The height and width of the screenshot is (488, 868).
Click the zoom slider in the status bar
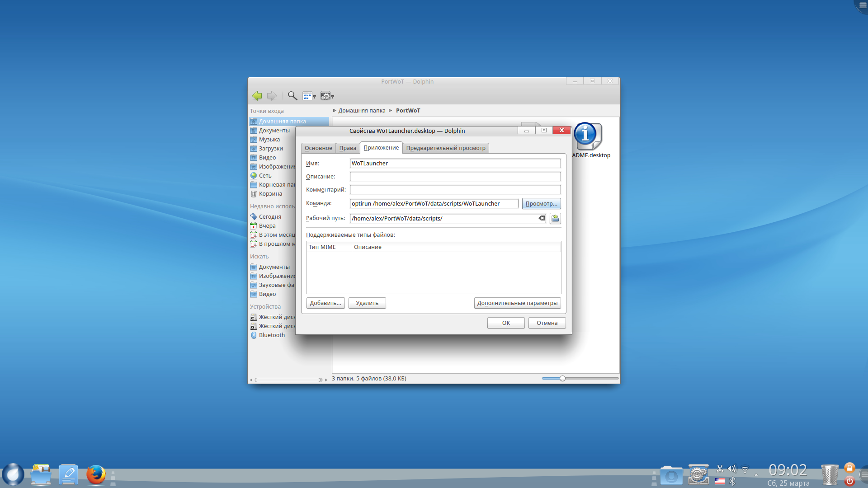click(x=562, y=379)
